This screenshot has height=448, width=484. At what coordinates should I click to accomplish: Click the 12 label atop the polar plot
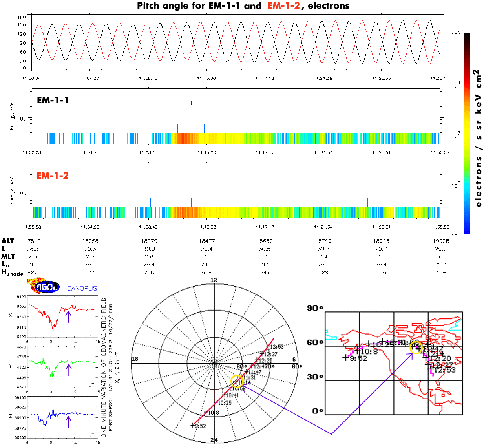(214, 280)
